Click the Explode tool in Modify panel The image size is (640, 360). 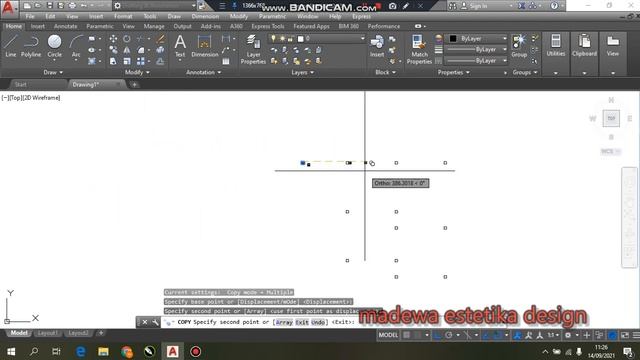(160, 50)
